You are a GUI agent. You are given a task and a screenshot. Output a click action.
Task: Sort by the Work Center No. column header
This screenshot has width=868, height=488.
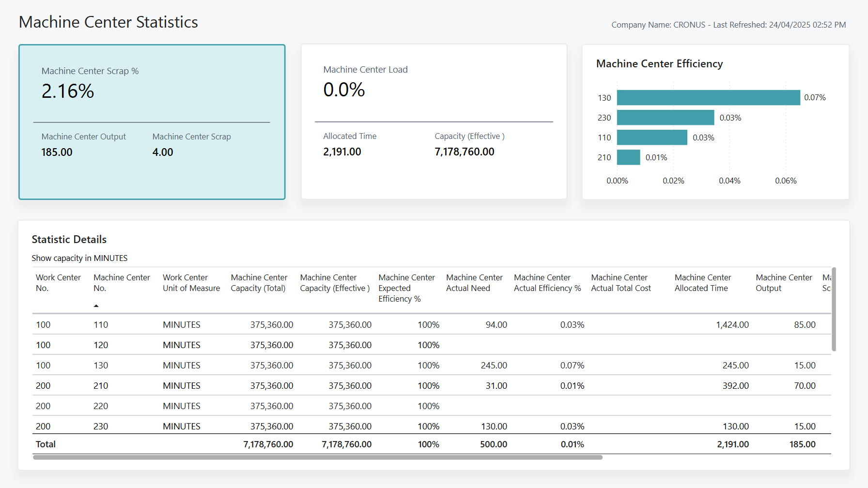tap(58, 283)
